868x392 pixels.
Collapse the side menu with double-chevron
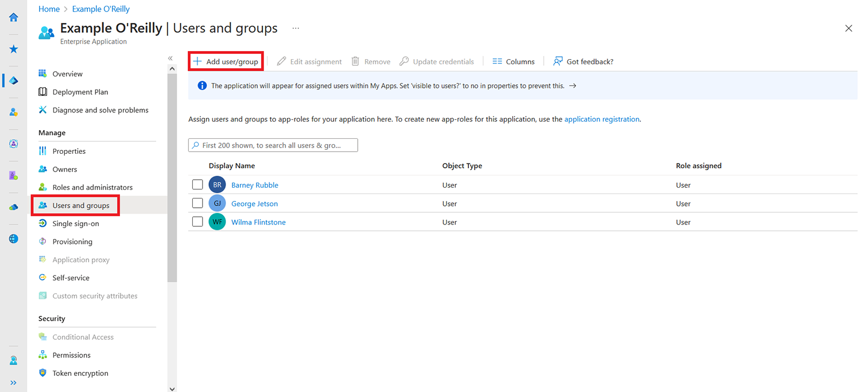pos(170,59)
